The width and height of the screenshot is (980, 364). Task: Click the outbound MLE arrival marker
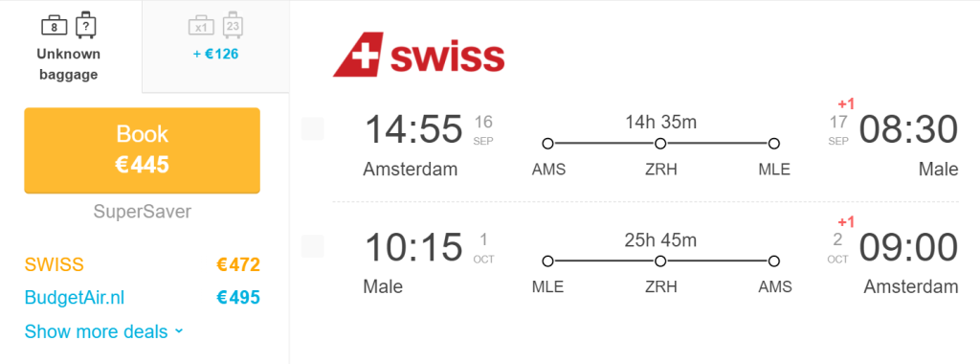pos(773,144)
